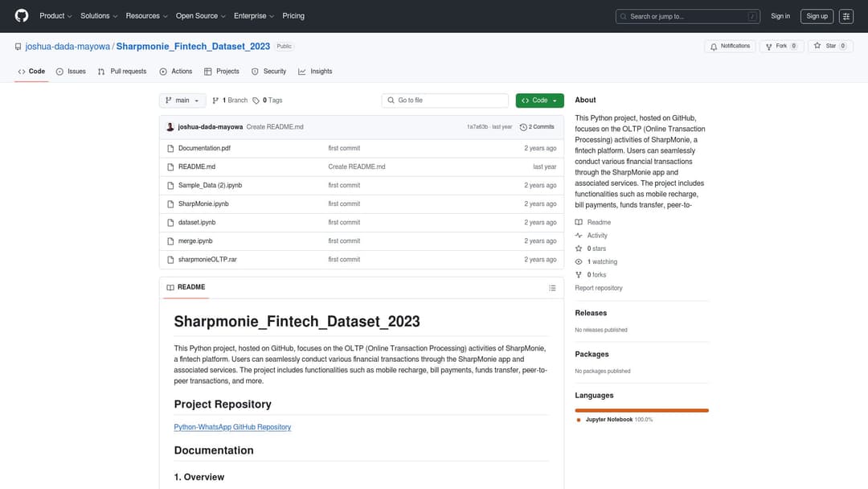
Task: View the 2 Commits history
Action: 537,127
